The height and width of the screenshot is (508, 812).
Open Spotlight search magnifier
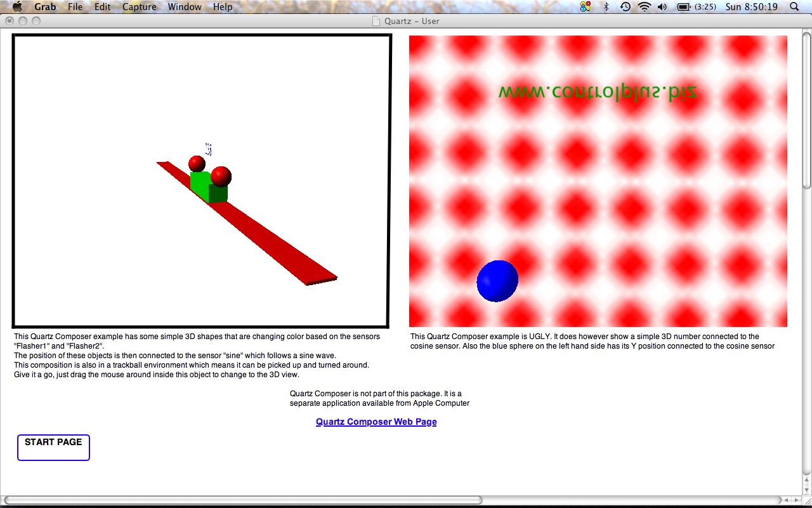coord(794,7)
